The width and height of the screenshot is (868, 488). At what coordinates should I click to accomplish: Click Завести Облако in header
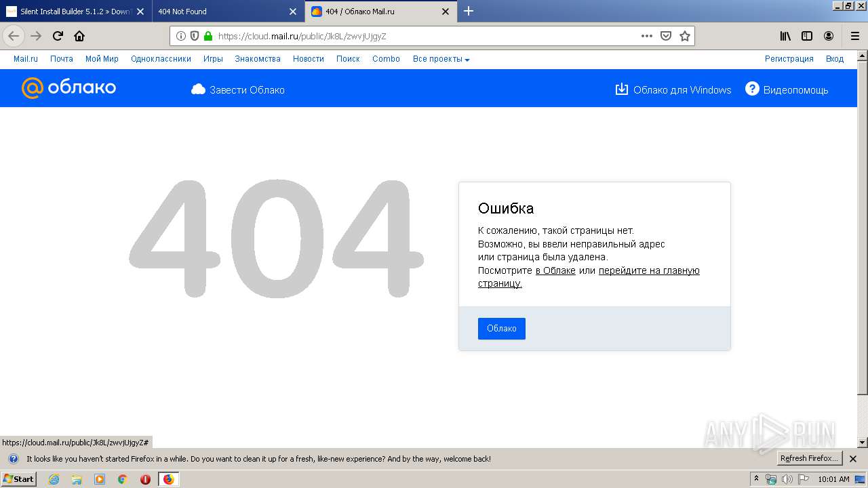pyautogui.click(x=238, y=90)
